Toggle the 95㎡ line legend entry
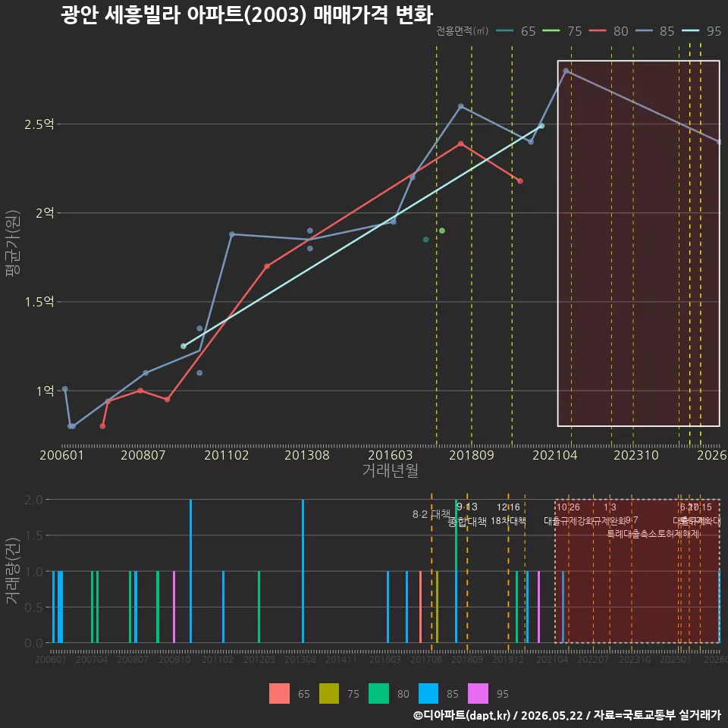 pos(701,31)
